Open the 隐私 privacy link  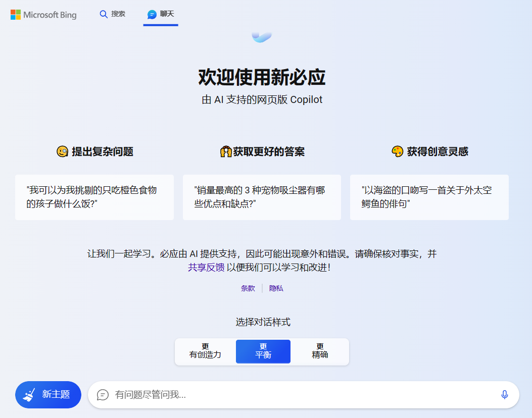(x=276, y=288)
